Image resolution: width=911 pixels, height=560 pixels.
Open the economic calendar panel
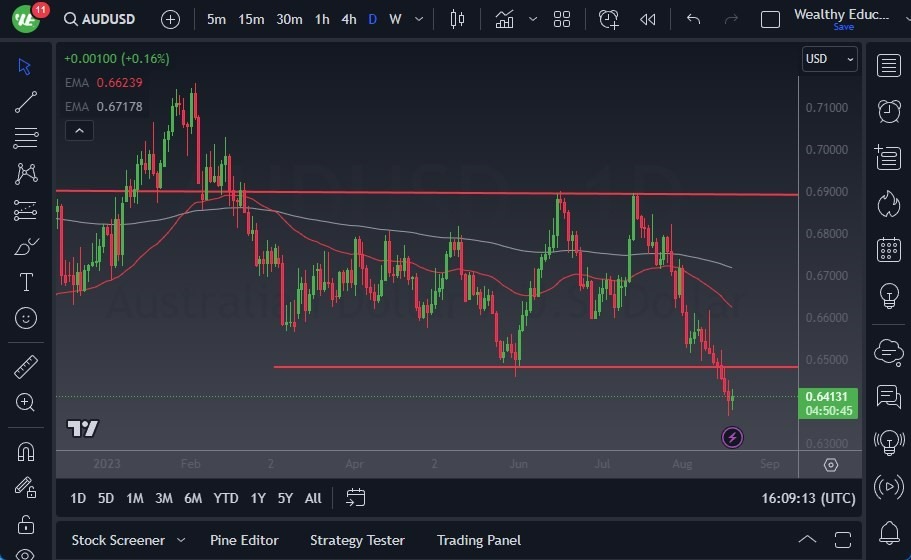click(x=888, y=250)
